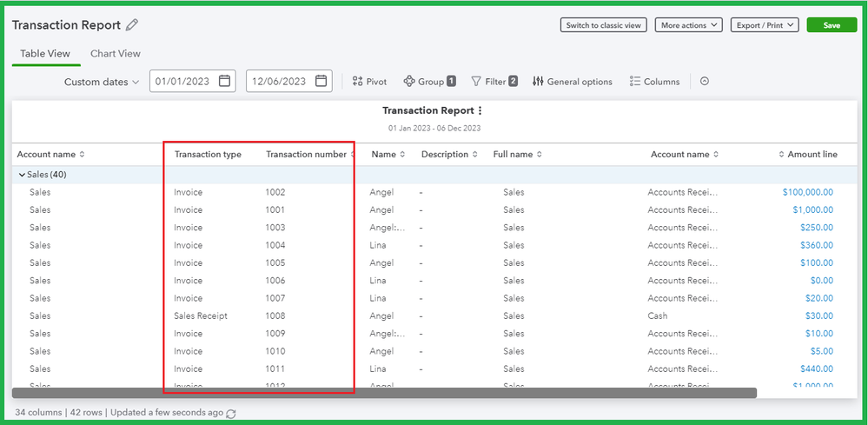
Task: Click the pencil icon beside Transaction Report title
Action: pos(132,25)
